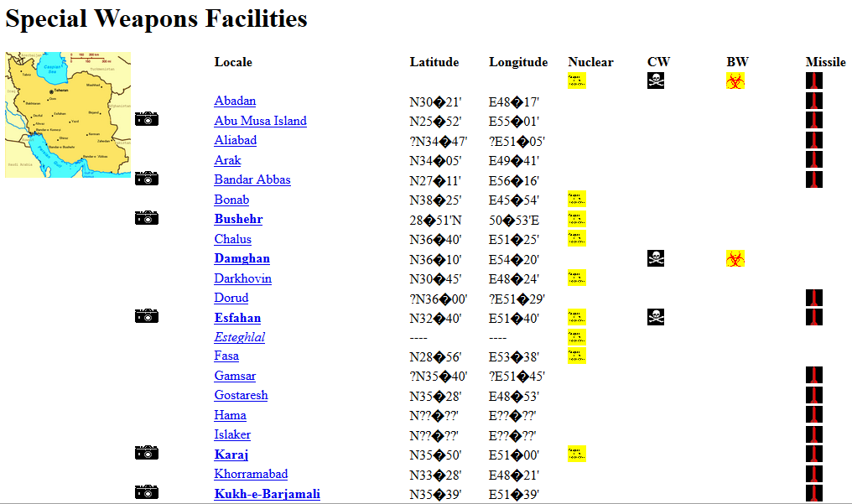Click the Gostaresh locale link

[241, 395]
